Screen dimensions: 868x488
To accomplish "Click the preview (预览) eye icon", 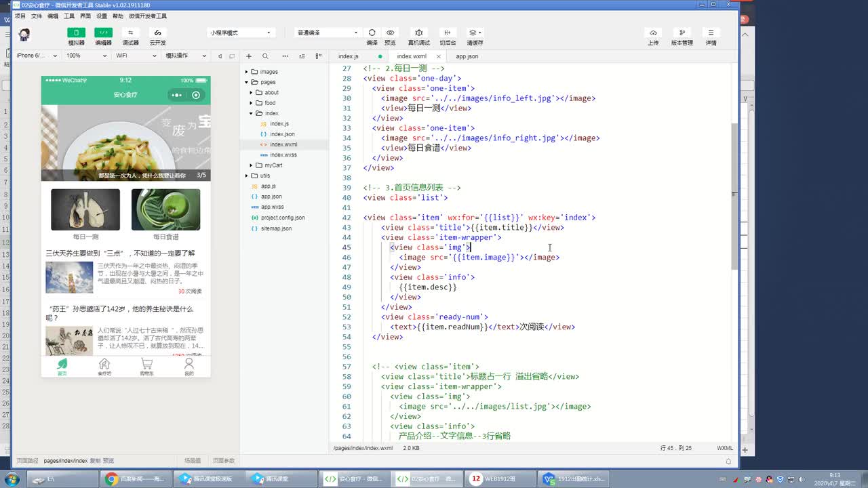I will point(390,33).
